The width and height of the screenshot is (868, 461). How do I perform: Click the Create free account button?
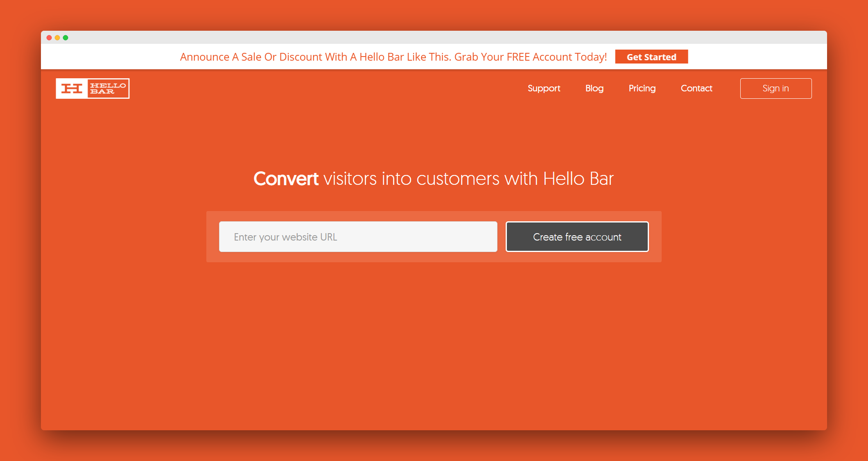click(577, 236)
